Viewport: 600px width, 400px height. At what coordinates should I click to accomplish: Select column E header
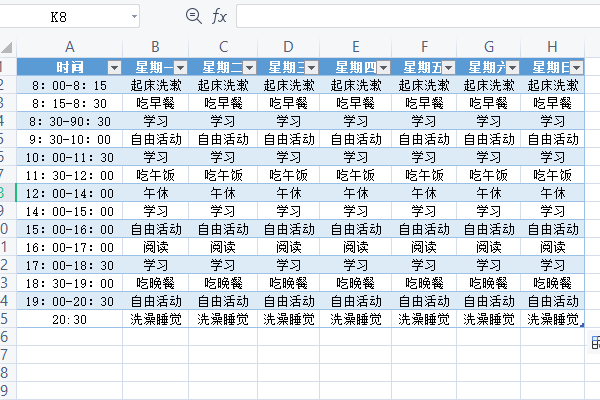coord(355,47)
